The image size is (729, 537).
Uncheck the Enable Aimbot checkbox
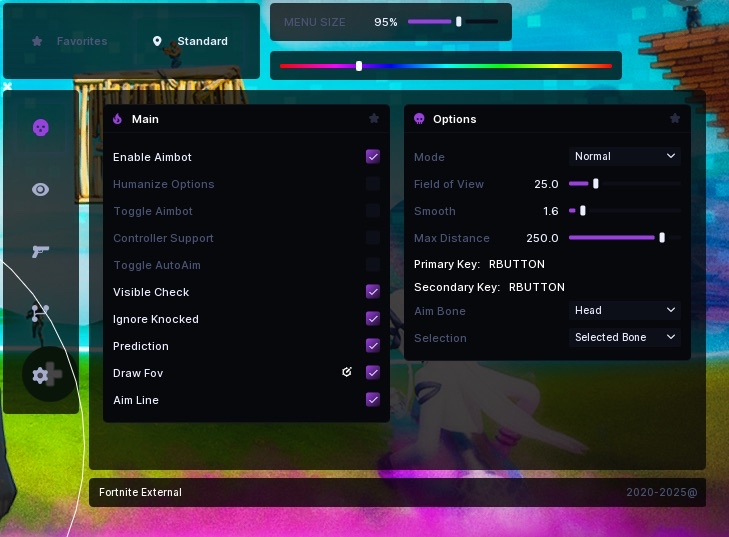tap(373, 157)
